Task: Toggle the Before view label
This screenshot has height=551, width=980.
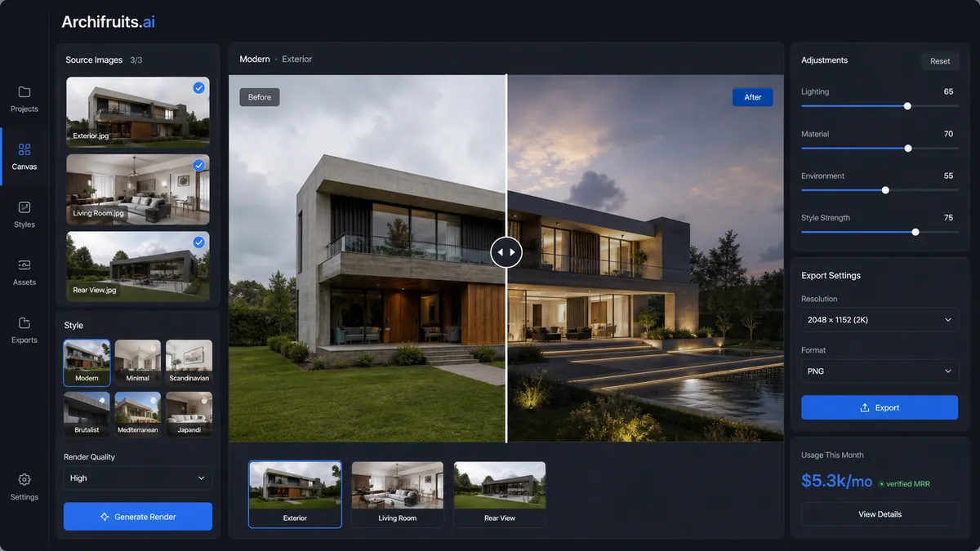Action: pyautogui.click(x=260, y=97)
